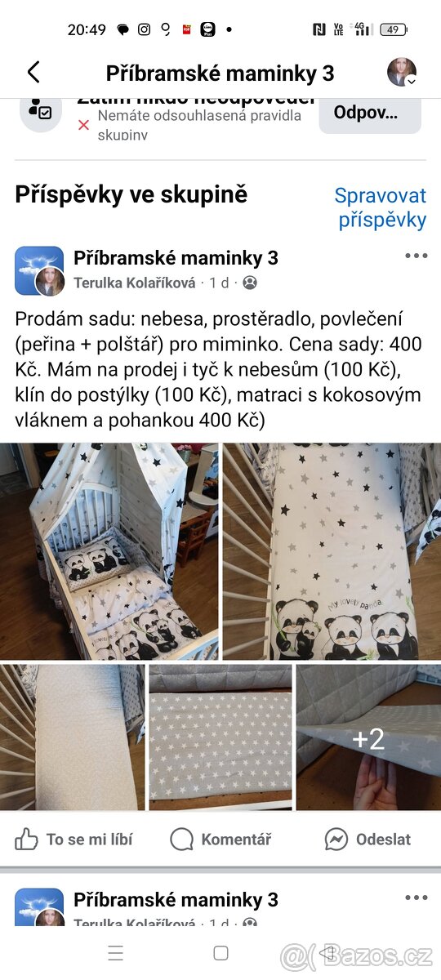Viewport: 441px width, 980px height.
Task: Open the panda bedding photo
Action: pos(332,551)
